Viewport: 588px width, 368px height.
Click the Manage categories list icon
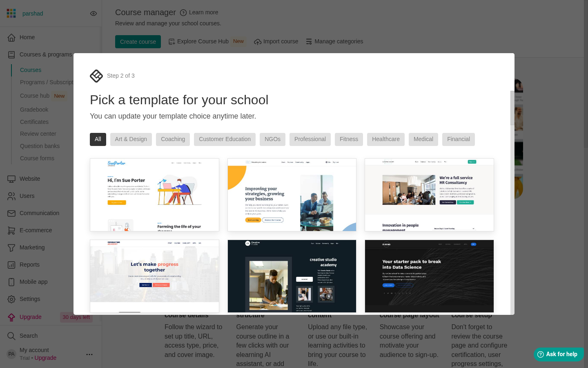click(309, 42)
